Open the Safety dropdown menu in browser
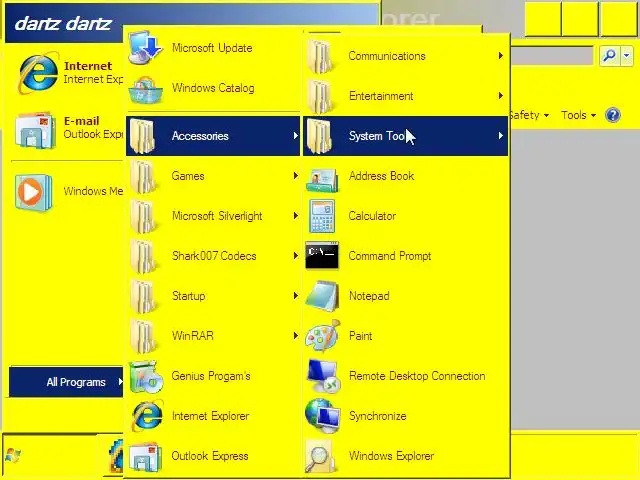This screenshot has height=480, width=640. (x=529, y=116)
